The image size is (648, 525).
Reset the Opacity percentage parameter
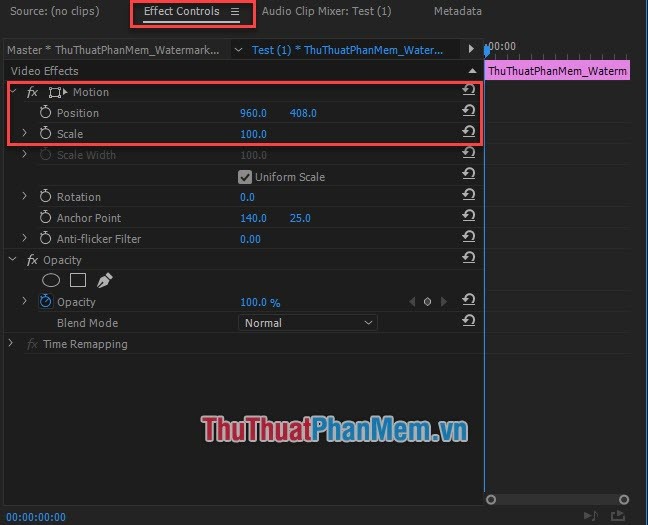(x=468, y=299)
